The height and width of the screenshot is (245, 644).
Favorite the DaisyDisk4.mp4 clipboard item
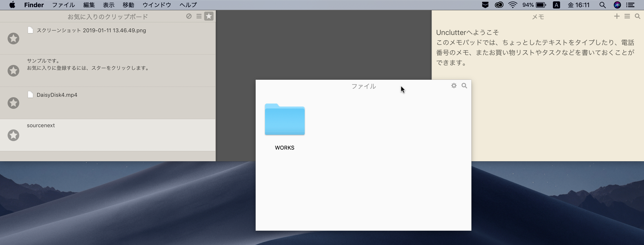click(13, 103)
